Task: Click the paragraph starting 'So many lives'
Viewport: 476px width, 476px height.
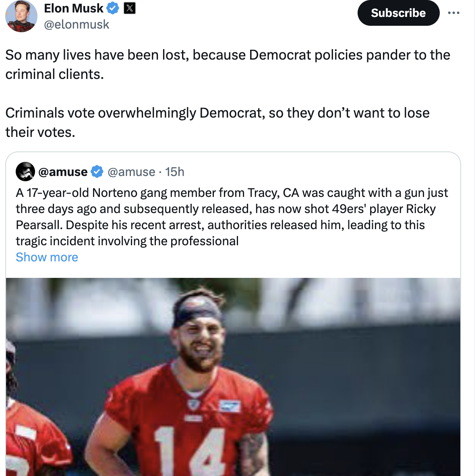Action: point(228,64)
